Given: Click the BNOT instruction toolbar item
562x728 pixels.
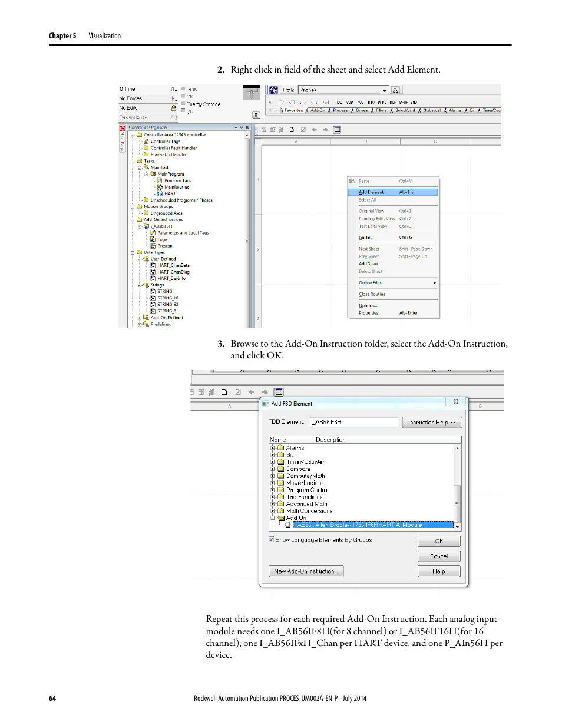Looking at the screenshot, I should pyautogui.click(x=415, y=103).
